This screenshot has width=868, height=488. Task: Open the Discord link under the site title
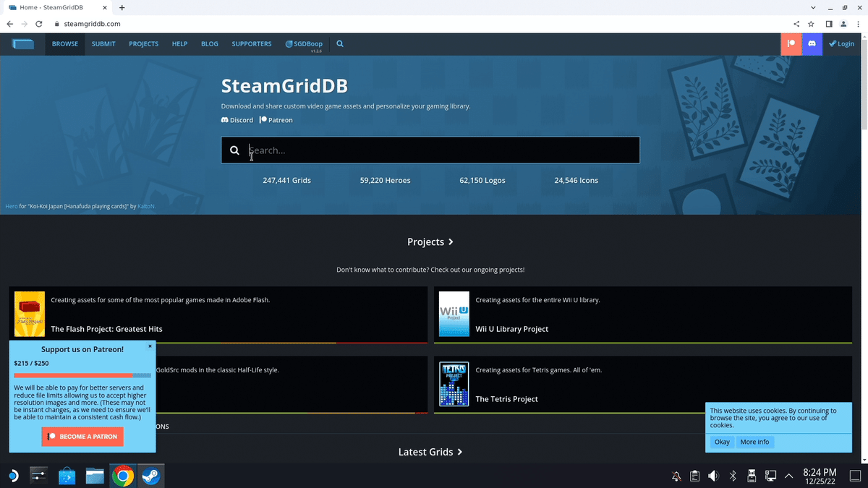(237, 120)
